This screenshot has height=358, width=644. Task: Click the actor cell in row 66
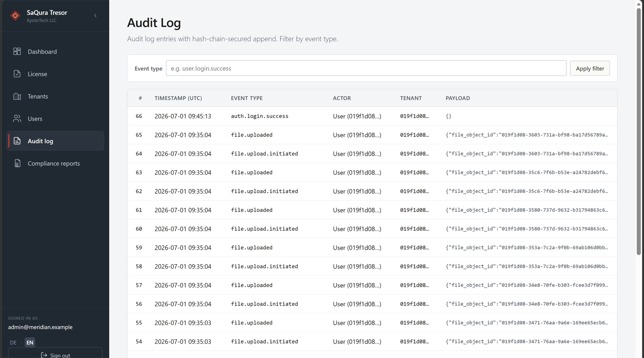point(357,116)
